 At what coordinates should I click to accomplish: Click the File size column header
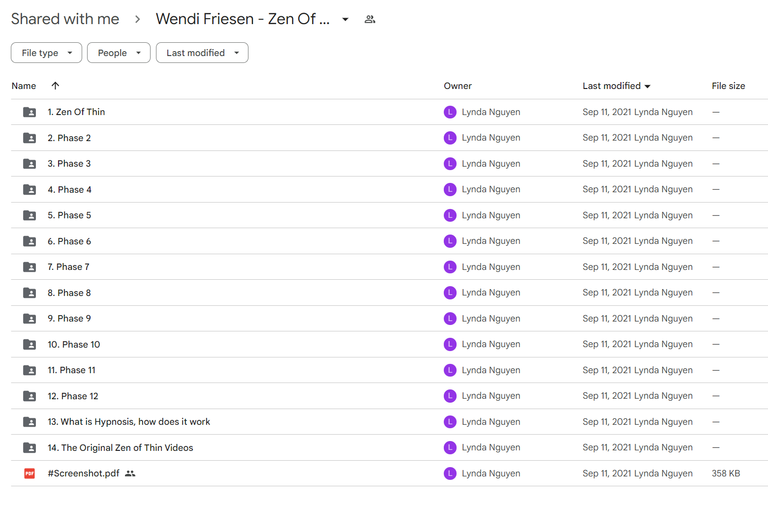pyautogui.click(x=728, y=86)
